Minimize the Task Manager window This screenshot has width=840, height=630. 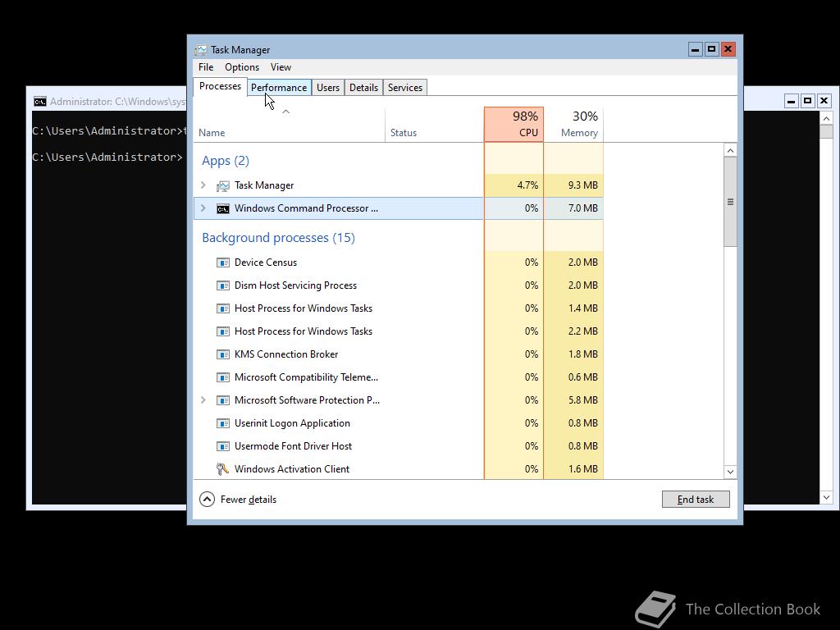coord(696,50)
